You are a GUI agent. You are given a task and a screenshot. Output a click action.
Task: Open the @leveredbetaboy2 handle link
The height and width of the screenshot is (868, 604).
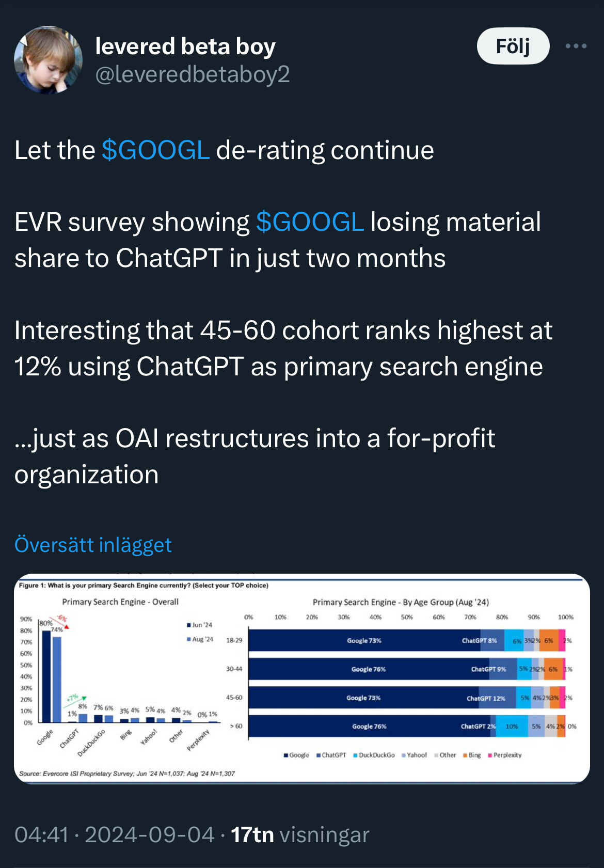point(193,74)
